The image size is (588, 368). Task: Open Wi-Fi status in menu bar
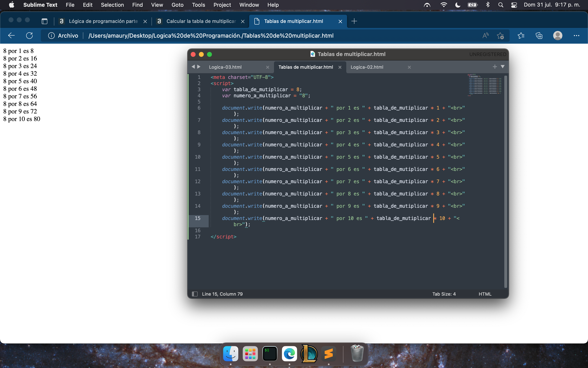pos(443,5)
